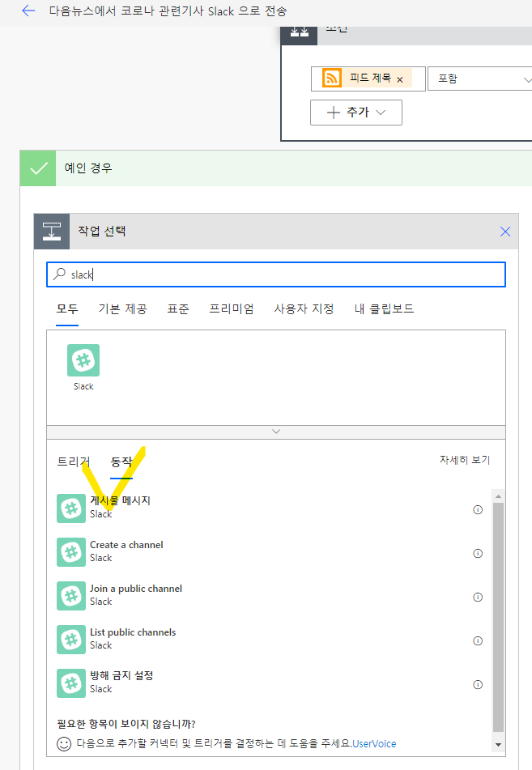Close the 작업 선택 panel
The image size is (532, 770).
[x=505, y=232]
